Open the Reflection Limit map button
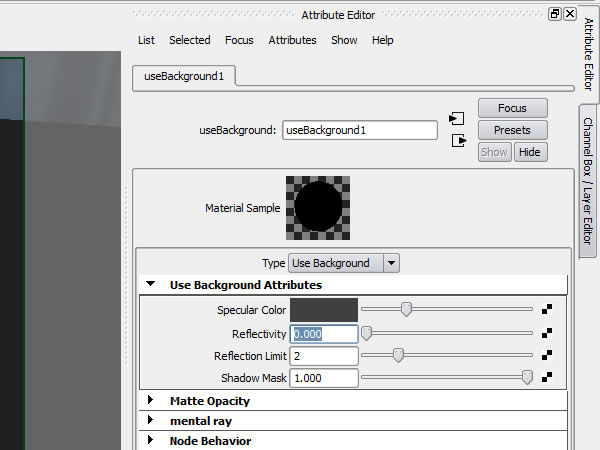600x450 pixels. tap(547, 355)
